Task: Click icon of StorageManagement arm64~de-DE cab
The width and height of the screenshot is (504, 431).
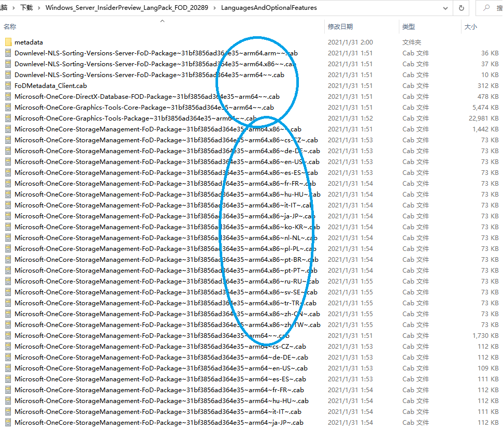Action: coord(8,358)
